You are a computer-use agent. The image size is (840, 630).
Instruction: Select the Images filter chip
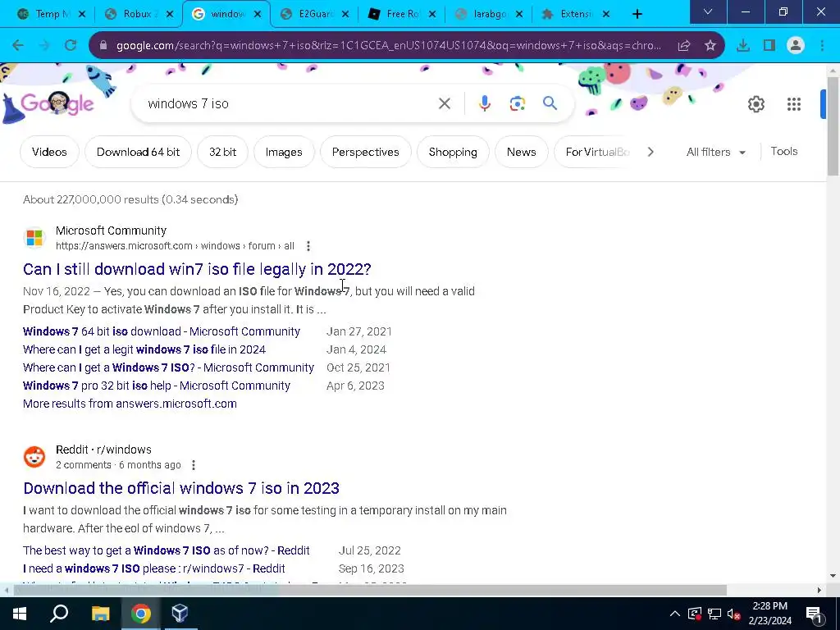(284, 152)
